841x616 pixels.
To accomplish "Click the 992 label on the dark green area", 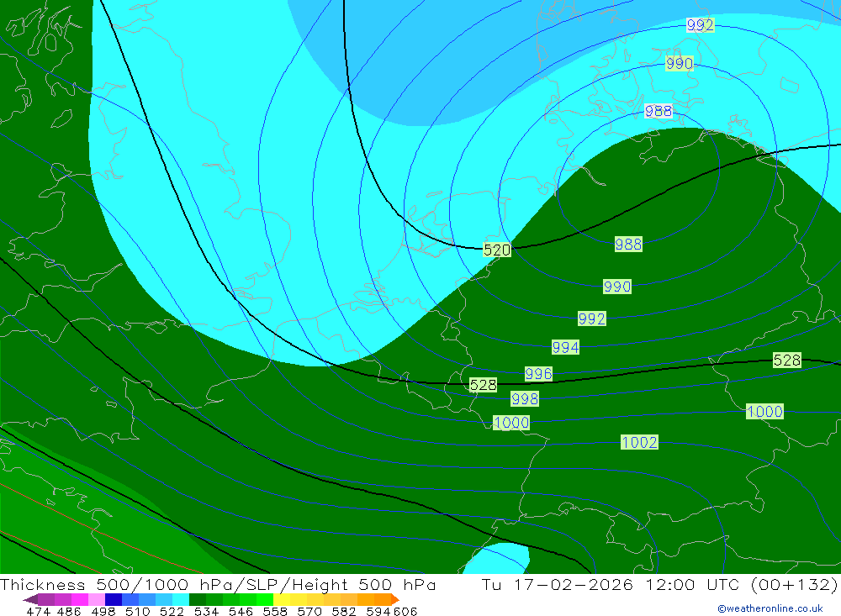I will point(591,319).
